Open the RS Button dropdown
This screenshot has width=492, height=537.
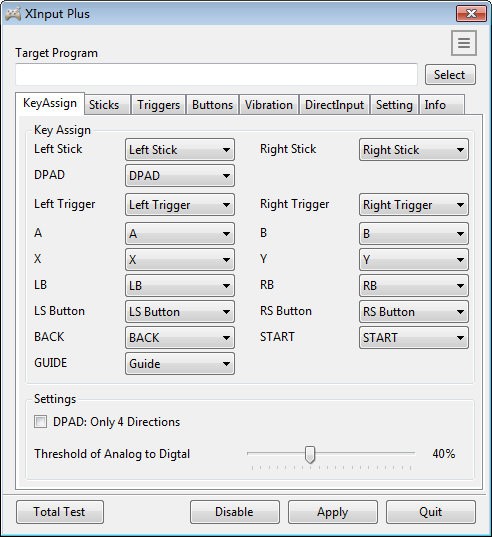(x=414, y=312)
